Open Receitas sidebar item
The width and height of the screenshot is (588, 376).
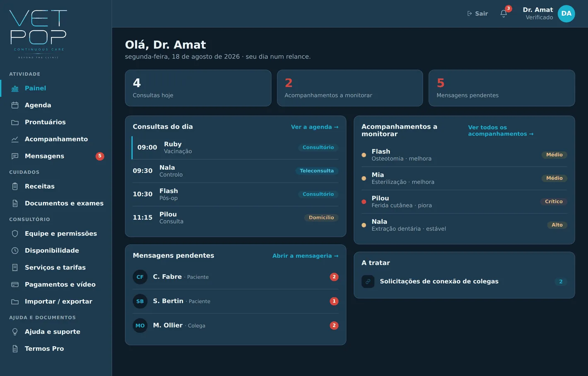click(x=56, y=186)
